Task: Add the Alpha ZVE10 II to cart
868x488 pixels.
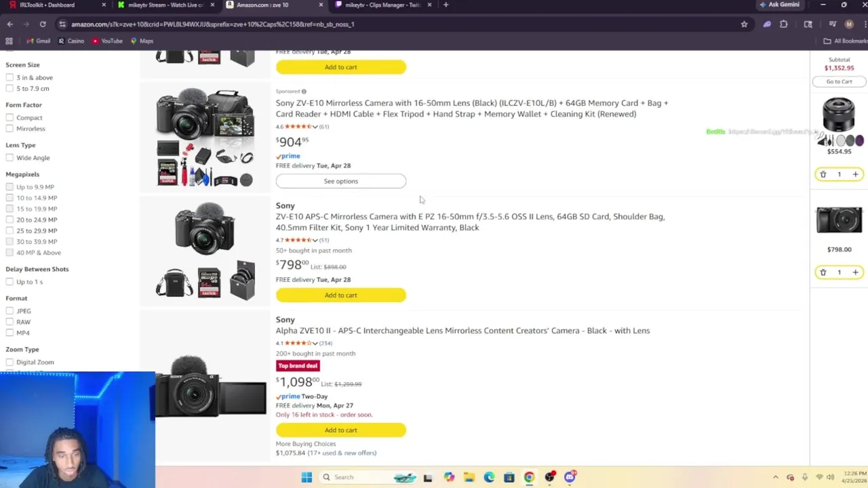Action: [x=340, y=430]
